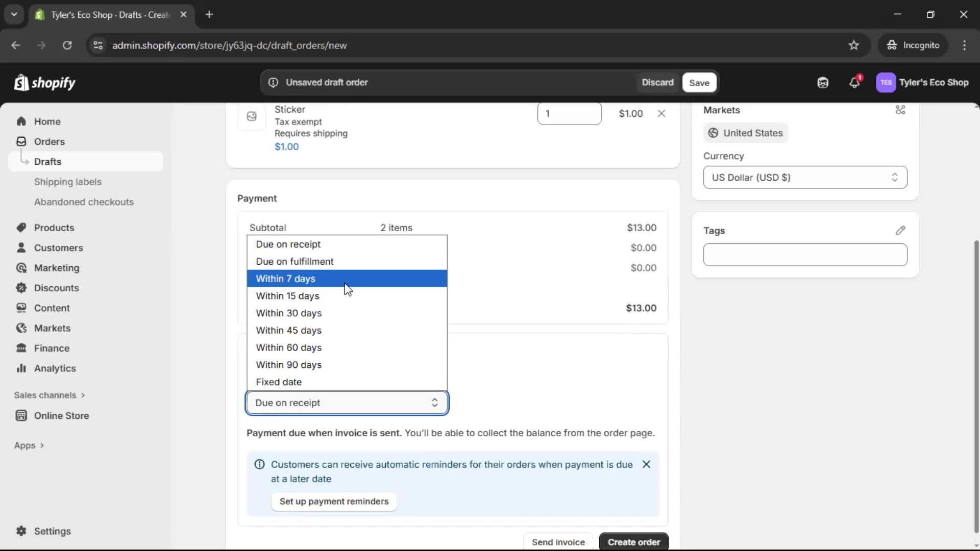
Task: Remove the Sticker line item
Action: point(661,113)
